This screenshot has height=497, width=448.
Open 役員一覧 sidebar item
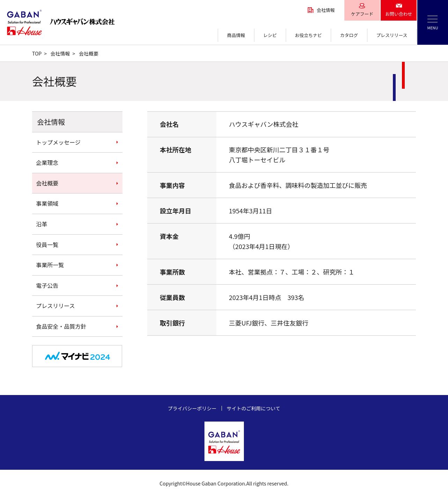(x=77, y=245)
